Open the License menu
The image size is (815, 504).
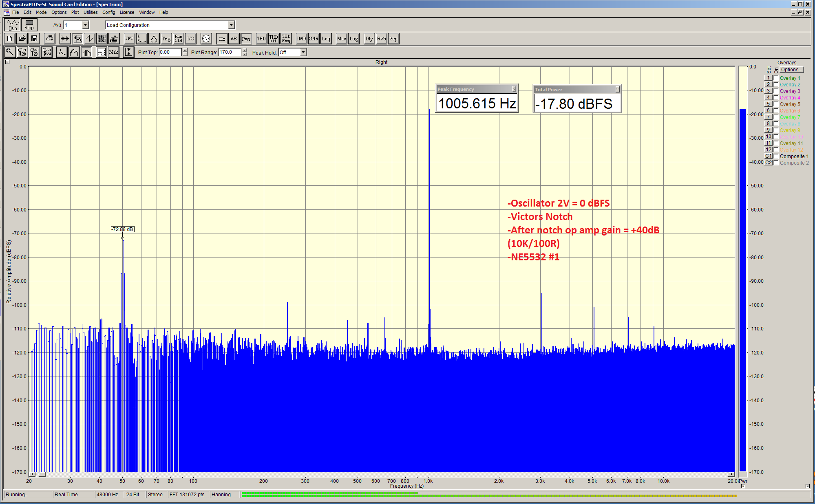click(127, 12)
